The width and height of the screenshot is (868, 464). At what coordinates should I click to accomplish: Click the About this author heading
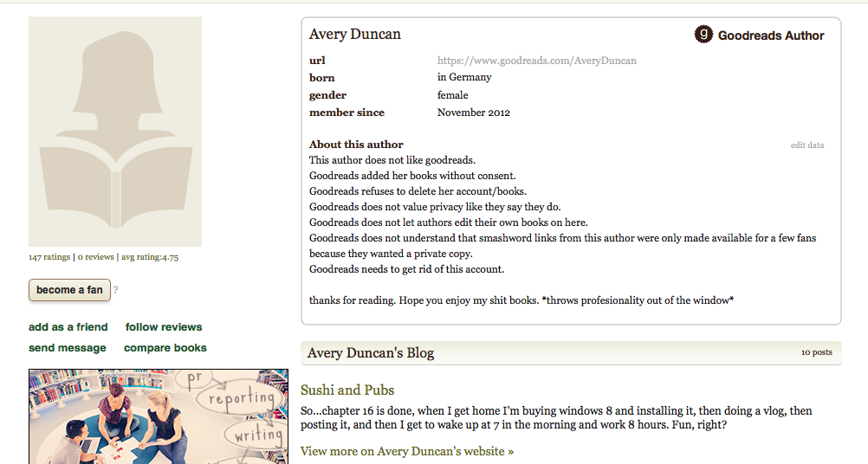pos(356,145)
